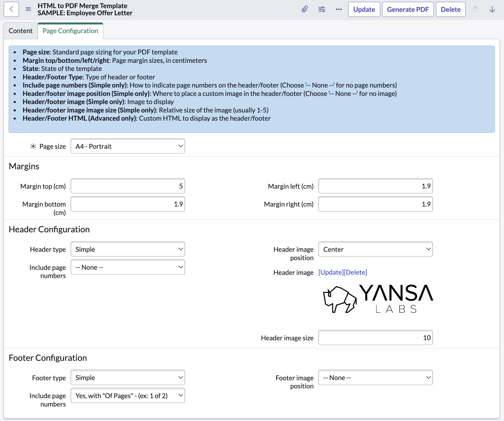Edit the Margin top field
Image resolution: width=504 pixels, height=421 pixels.
click(128, 186)
